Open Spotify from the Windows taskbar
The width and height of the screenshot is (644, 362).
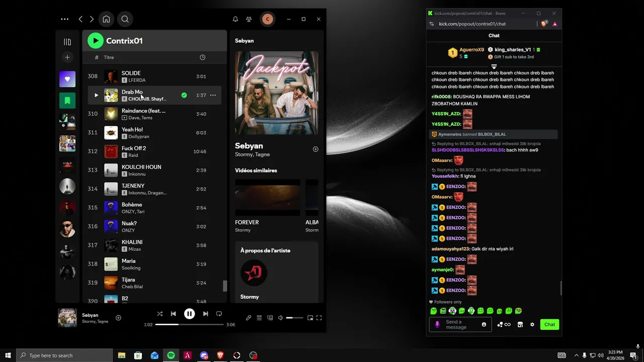(x=171, y=355)
